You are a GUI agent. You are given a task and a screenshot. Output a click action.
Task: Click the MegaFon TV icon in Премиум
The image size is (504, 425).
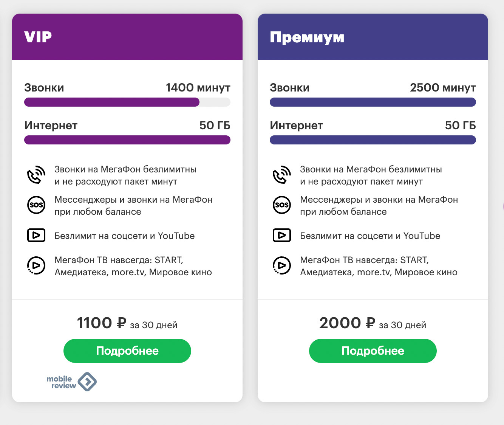tap(281, 265)
